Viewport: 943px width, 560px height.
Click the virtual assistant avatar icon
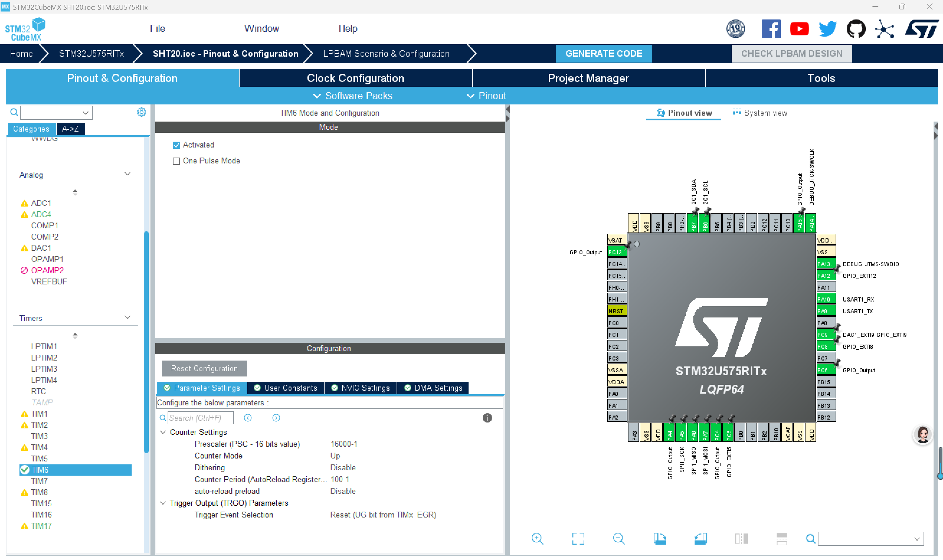click(x=922, y=435)
